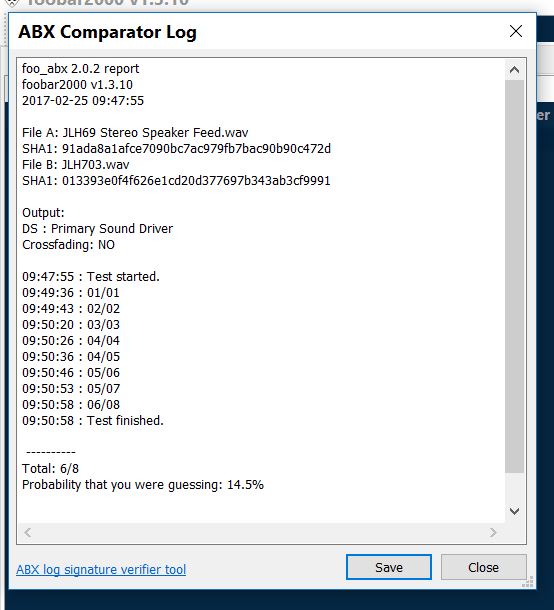The image size is (554, 610).
Task: Click the foobar2000 icon in the background title bar
Action: [12, 3]
